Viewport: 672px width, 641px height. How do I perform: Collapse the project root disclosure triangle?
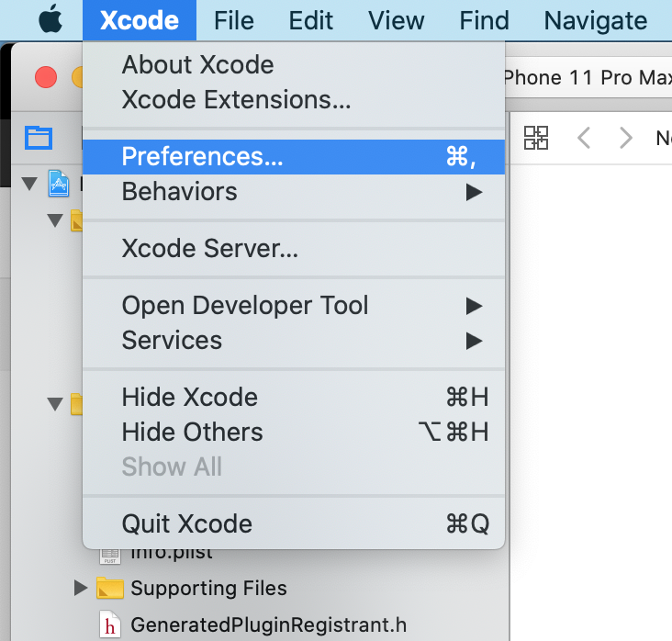tap(30, 184)
